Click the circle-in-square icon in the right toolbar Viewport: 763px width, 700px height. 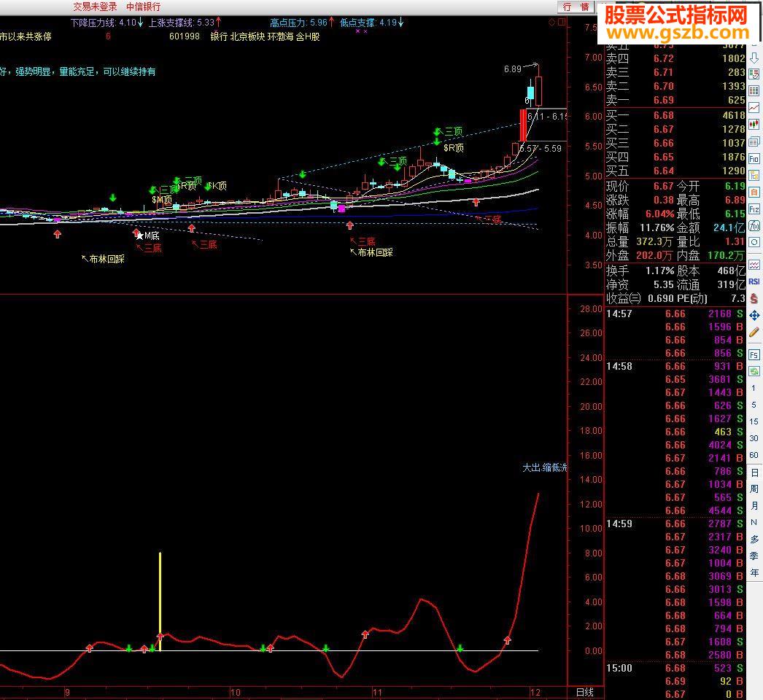(x=754, y=242)
